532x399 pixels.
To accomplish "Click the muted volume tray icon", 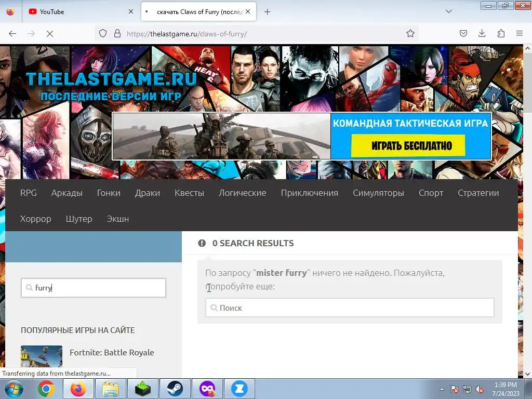I will (480, 389).
